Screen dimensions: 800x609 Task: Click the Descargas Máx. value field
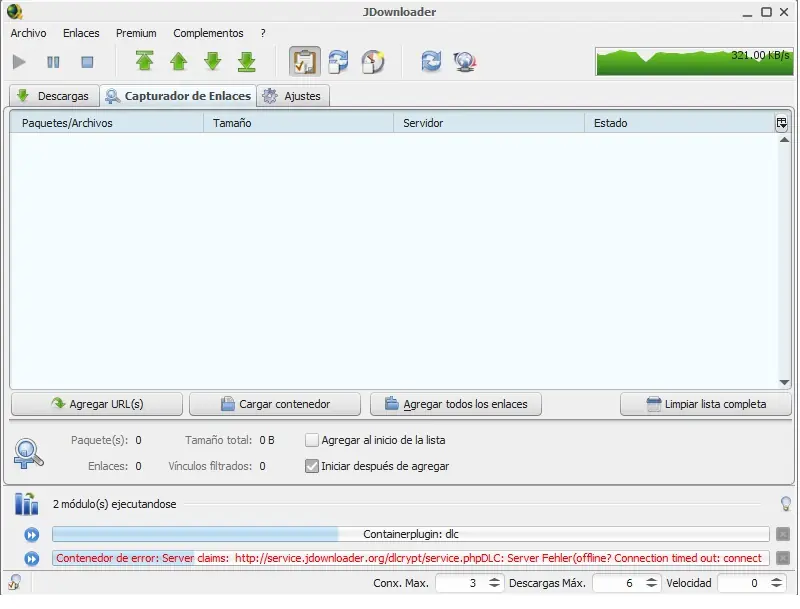617,583
